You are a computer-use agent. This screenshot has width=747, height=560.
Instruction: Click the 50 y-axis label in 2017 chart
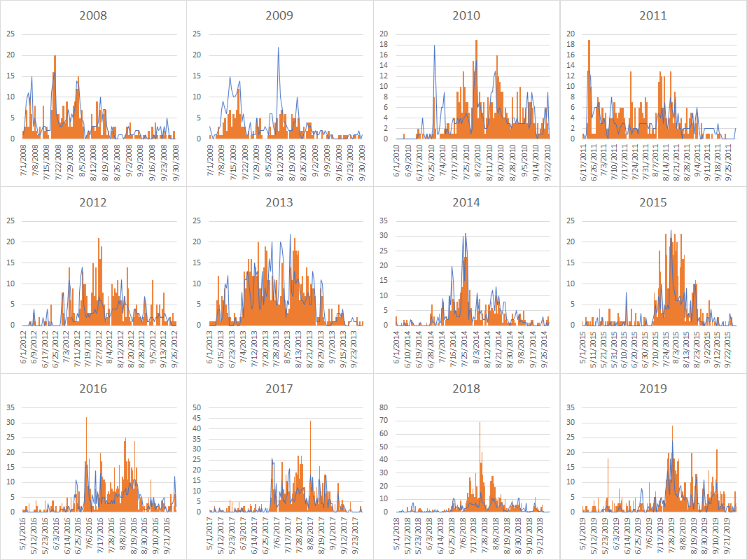pyautogui.click(x=197, y=407)
